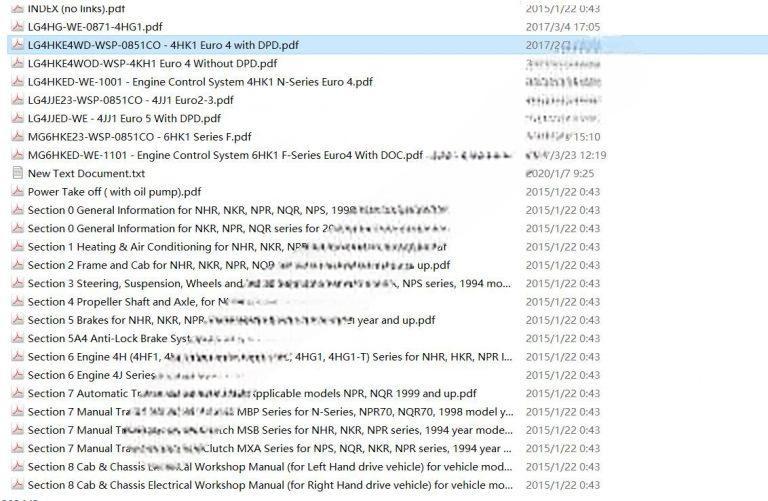Select Engine Control System 4HK1 N-Series Euro 4.pdf

200,82
